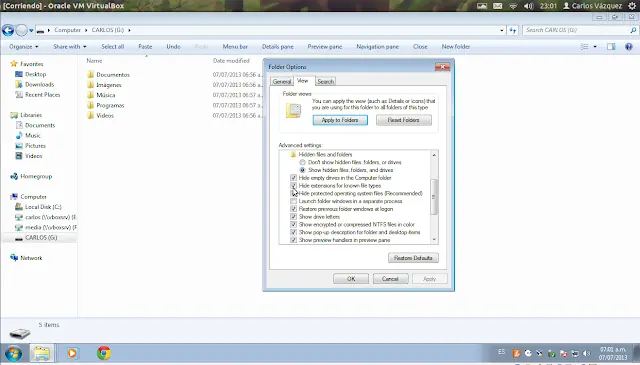
Task: Open system gear menu in Ubuntu panel
Action: 632,6
